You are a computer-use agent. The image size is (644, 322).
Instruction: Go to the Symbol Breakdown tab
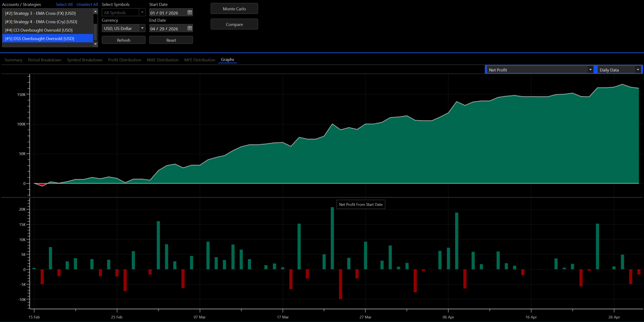(x=85, y=60)
